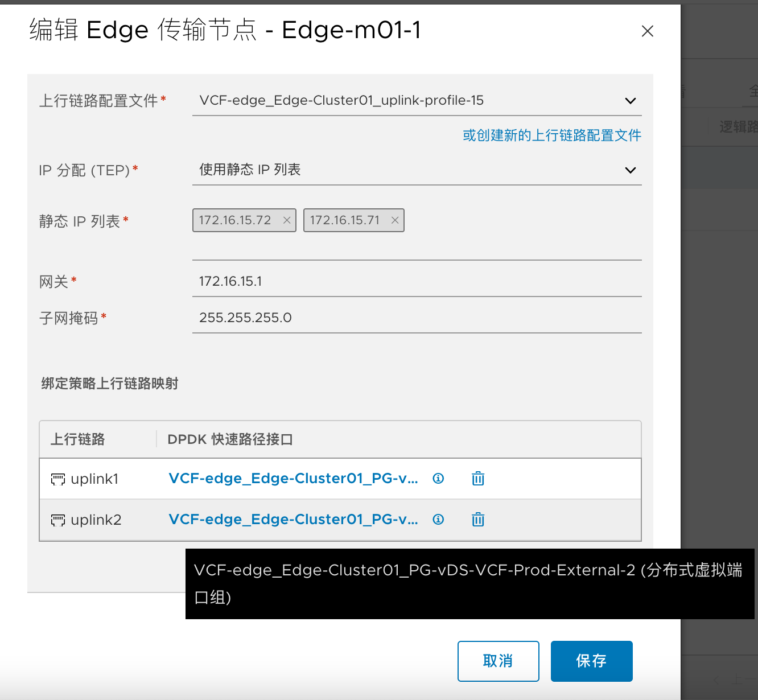Open uplink2 VCF-edge port group link

pos(293,520)
